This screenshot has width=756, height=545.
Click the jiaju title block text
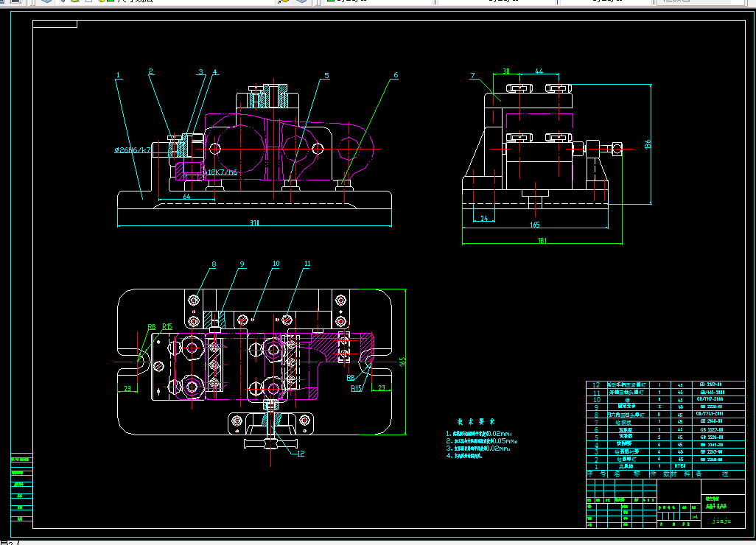point(721,521)
